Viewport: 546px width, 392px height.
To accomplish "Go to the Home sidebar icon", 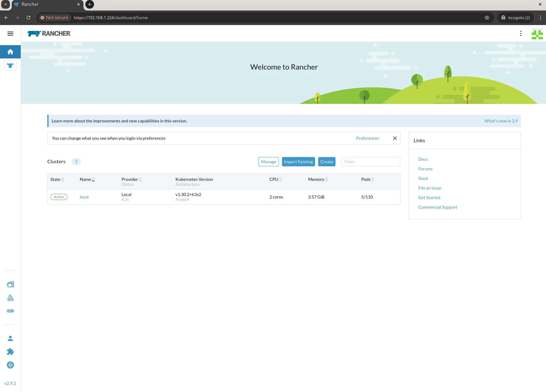I will tap(10, 52).
